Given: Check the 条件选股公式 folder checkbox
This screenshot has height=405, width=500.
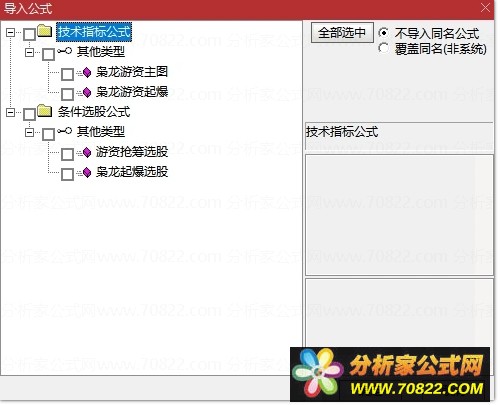Looking at the screenshot, I should pos(29,114).
